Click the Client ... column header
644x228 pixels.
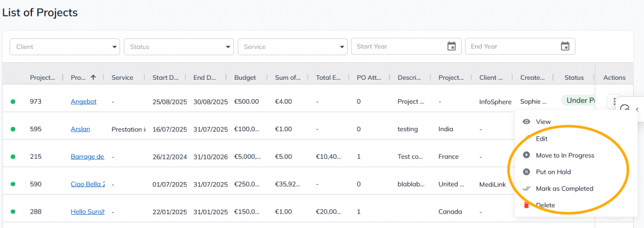[491, 77]
